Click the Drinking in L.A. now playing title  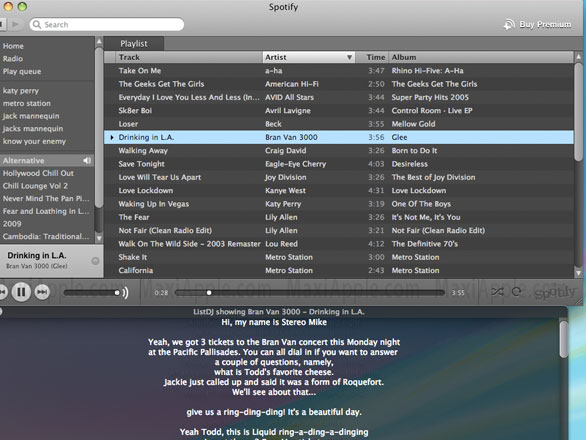click(37, 256)
